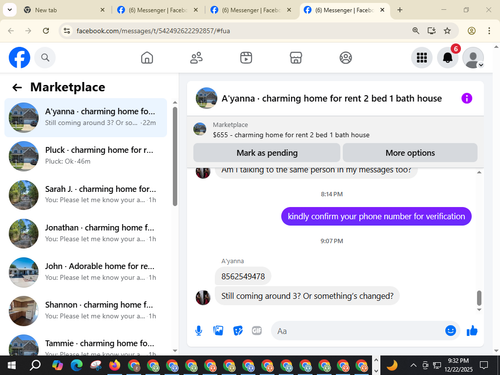Open Microsoft Edge from taskbar

77,365
